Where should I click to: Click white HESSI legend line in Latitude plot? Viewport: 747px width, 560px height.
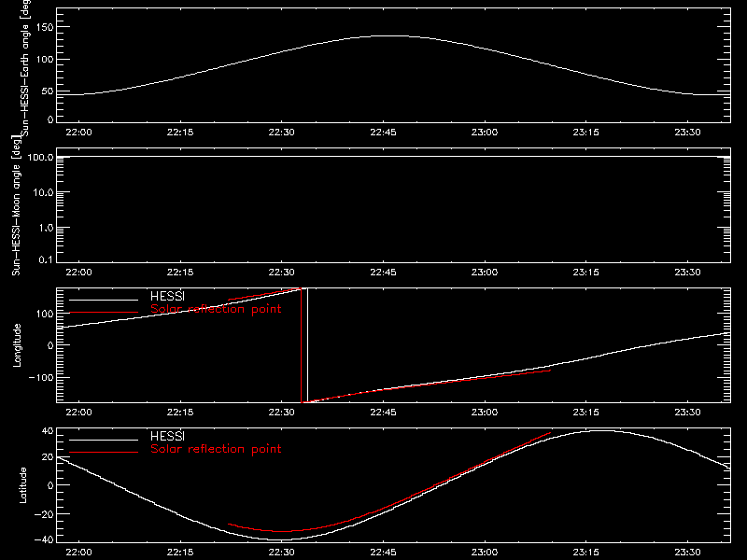click(104, 440)
